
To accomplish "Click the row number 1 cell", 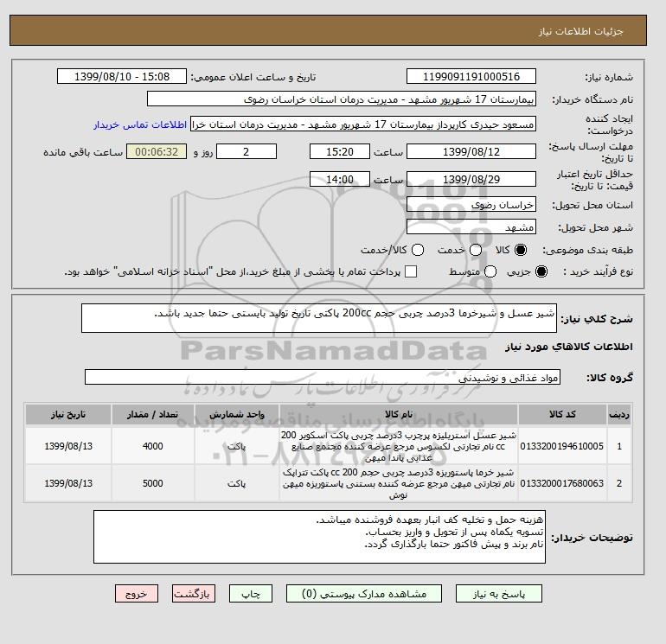I will (x=619, y=446).
